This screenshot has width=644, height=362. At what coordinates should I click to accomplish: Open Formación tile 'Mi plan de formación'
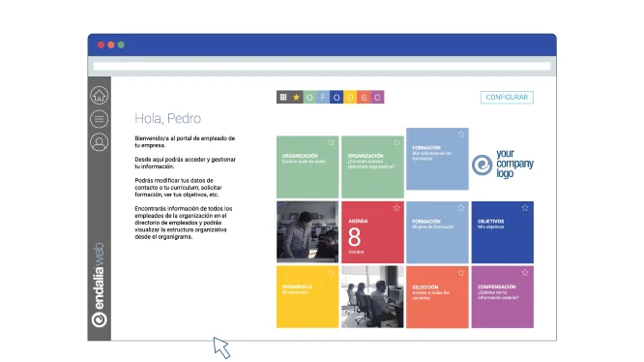pyautogui.click(x=437, y=232)
